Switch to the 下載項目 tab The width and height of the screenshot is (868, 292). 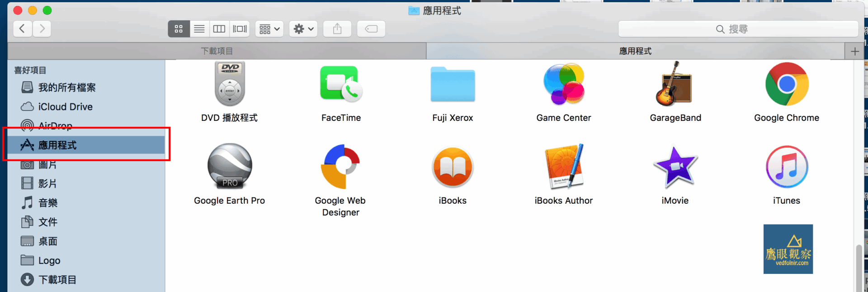[217, 51]
